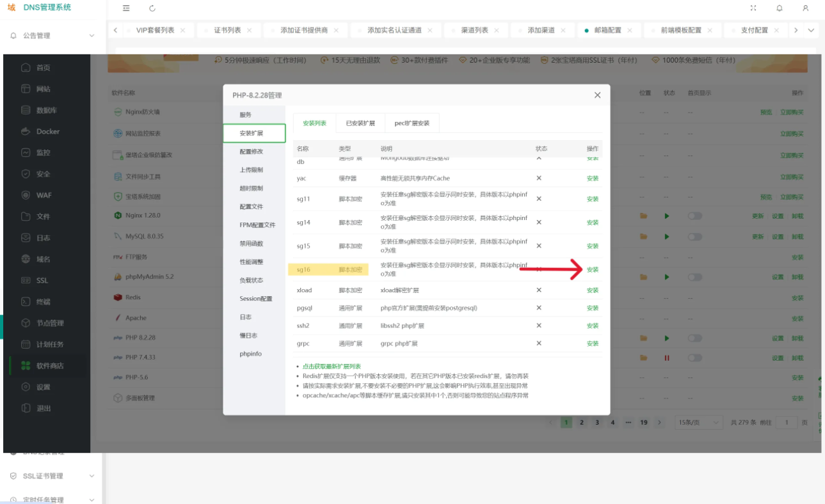Click the refresh icon in top bar
This screenshot has width=825, height=504.
(152, 8)
